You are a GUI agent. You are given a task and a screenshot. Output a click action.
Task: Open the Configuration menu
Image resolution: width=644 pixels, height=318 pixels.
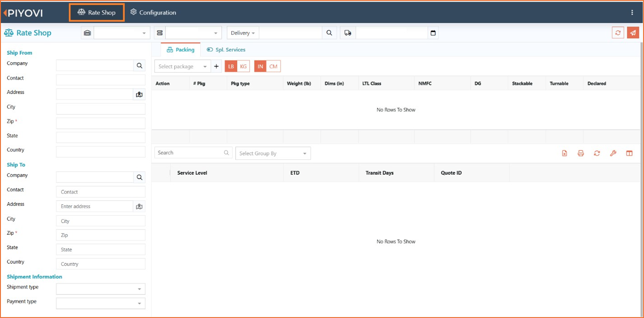coord(153,12)
